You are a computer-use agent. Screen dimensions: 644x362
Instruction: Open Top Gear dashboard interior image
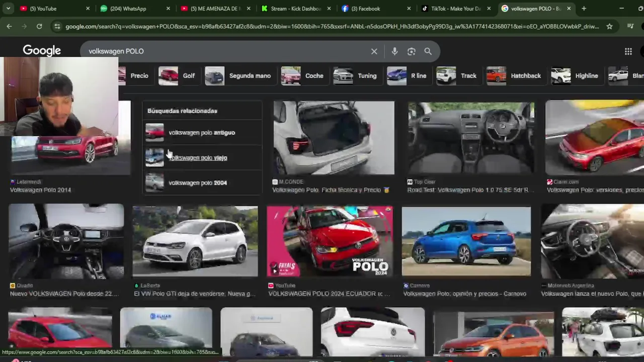[x=471, y=138]
